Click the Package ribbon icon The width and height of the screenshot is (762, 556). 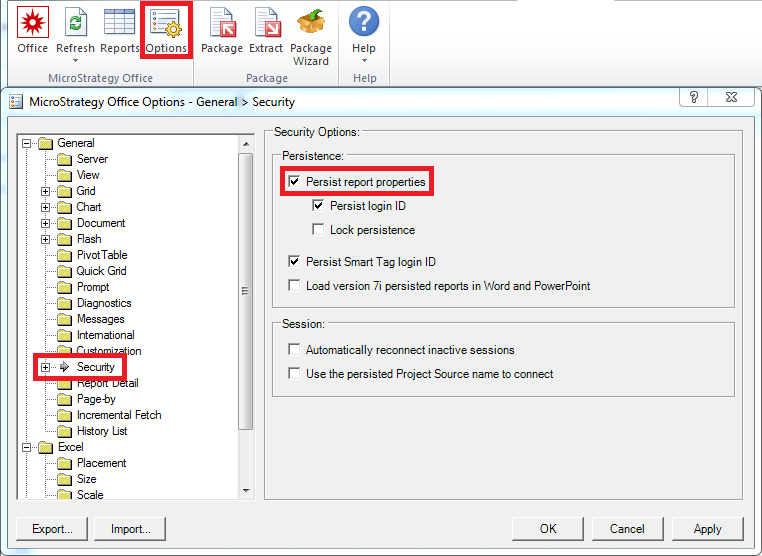(x=222, y=22)
